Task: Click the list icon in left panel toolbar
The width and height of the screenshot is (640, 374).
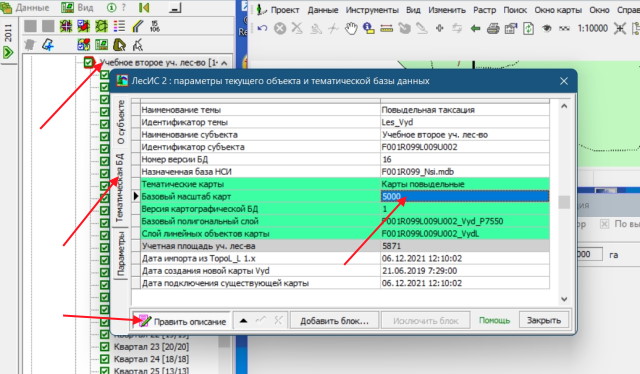Action: (119, 27)
